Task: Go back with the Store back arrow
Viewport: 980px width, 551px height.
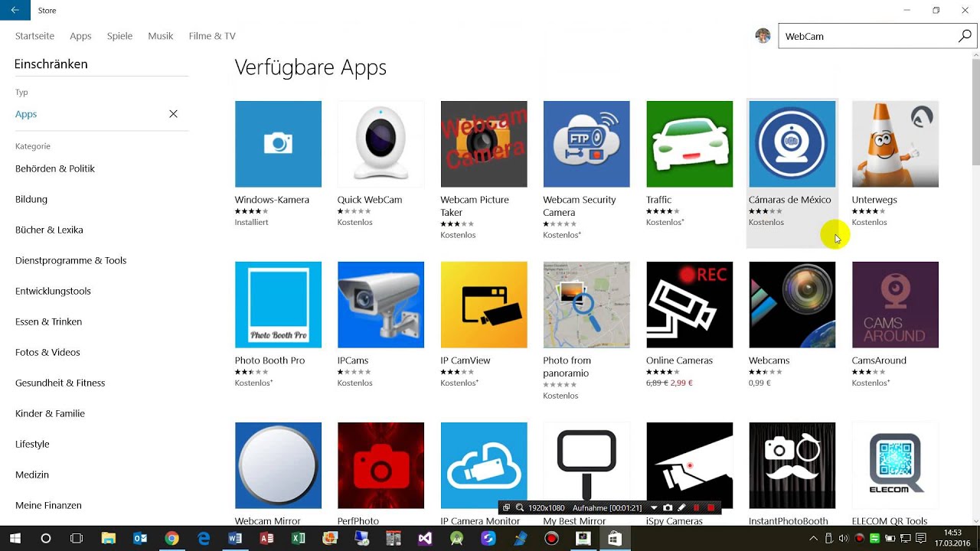Action: 15,11
